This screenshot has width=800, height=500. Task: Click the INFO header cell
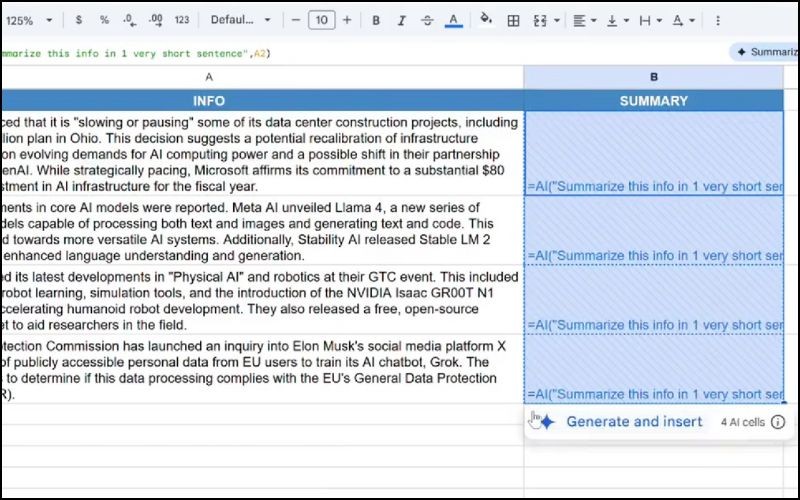[x=262, y=101]
